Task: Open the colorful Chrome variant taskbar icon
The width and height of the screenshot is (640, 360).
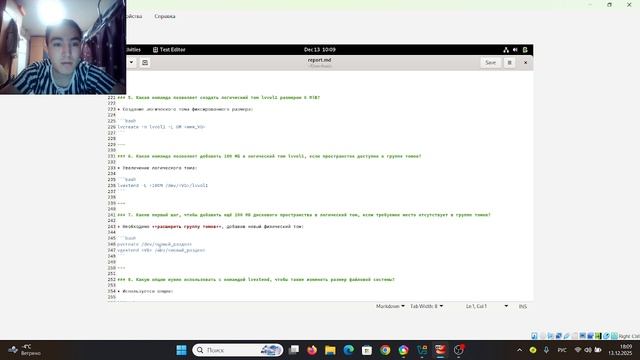Action: coord(404,350)
